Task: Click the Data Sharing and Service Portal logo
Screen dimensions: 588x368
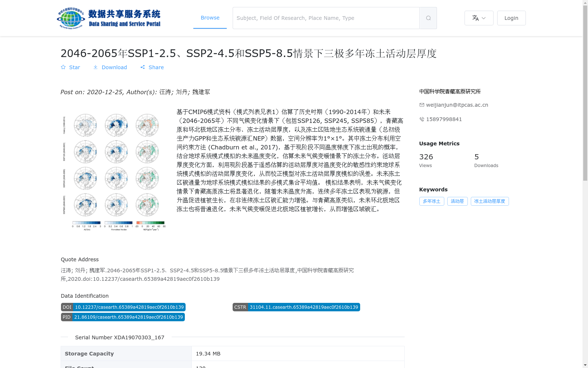Action: (x=109, y=18)
